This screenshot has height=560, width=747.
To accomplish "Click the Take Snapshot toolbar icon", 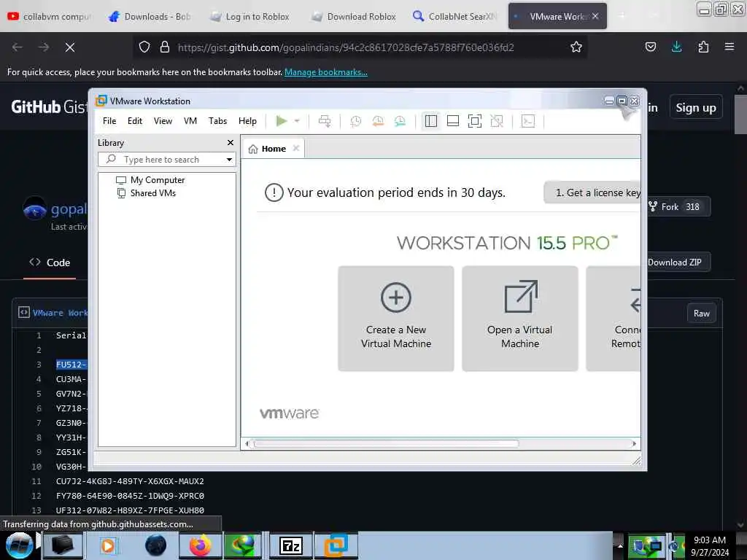I will [x=355, y=121].
